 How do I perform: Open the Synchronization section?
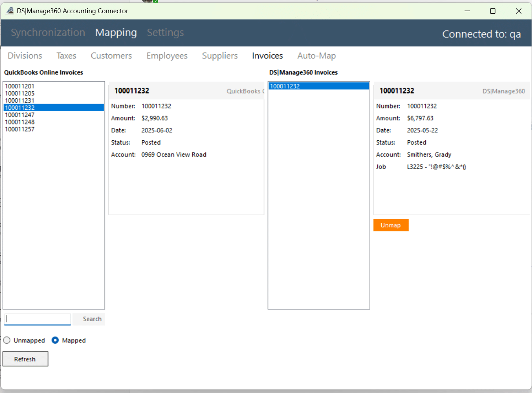tap(48, 33)
